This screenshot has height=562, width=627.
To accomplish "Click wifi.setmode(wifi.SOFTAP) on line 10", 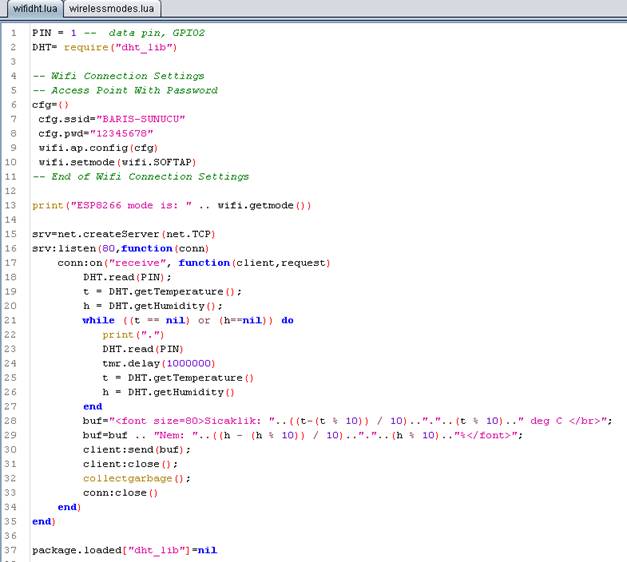I will click(117, 162).
